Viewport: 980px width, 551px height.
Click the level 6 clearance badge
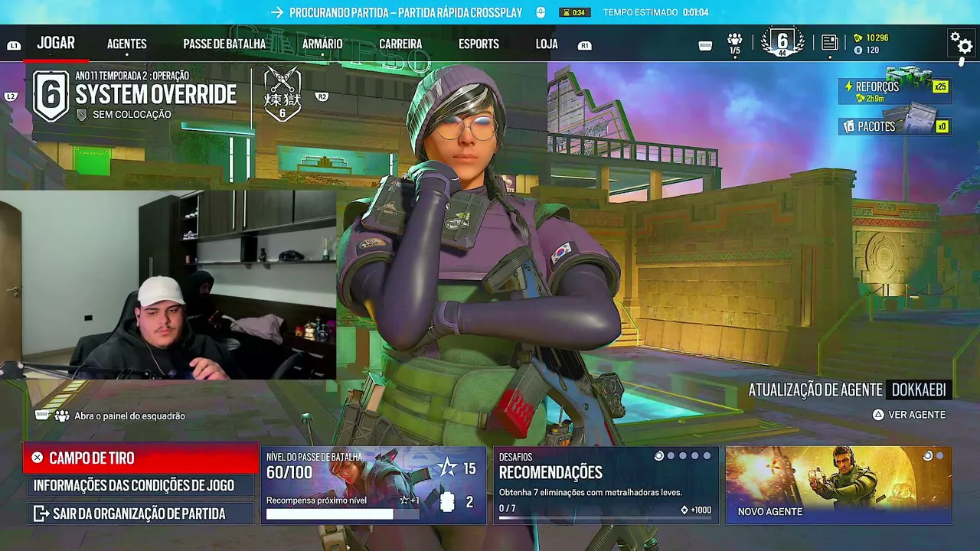tap(782, 43)
